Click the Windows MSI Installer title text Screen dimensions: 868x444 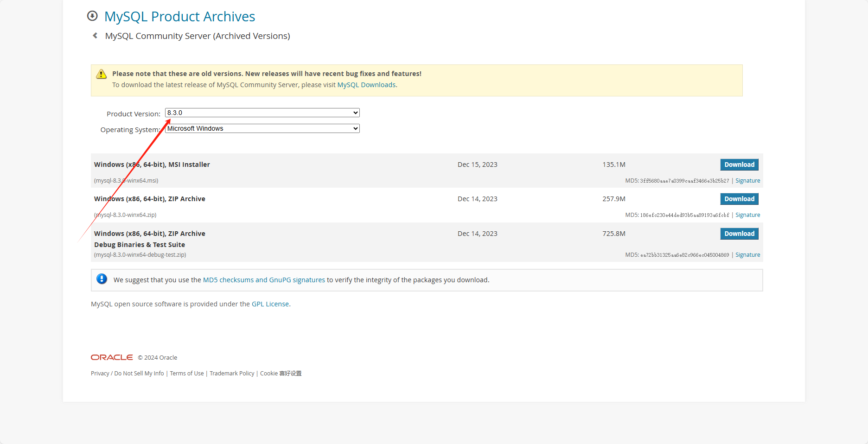pyautogui.click(x=152, y=165)
